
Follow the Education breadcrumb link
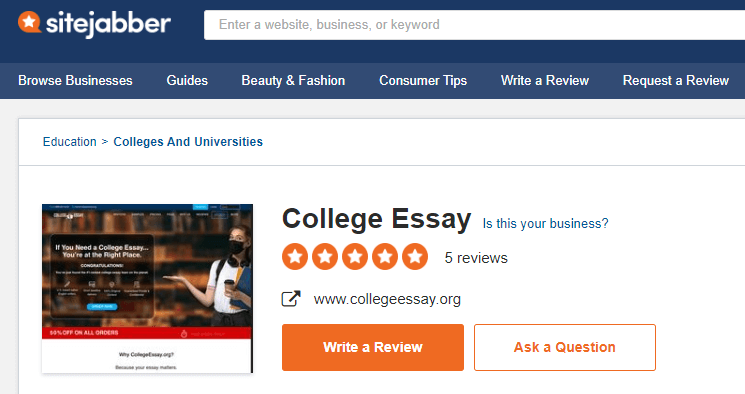(x=69, y=142)
